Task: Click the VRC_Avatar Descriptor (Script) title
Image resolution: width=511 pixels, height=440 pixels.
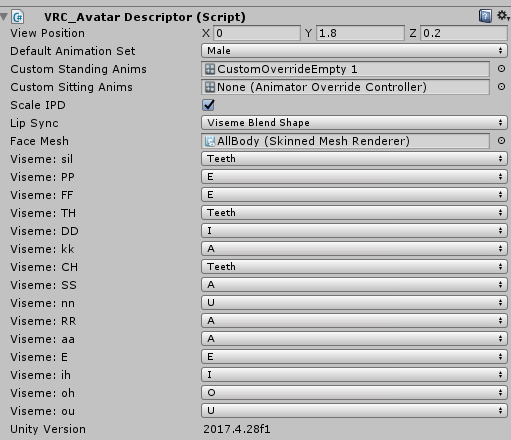Action: (145, 17)
